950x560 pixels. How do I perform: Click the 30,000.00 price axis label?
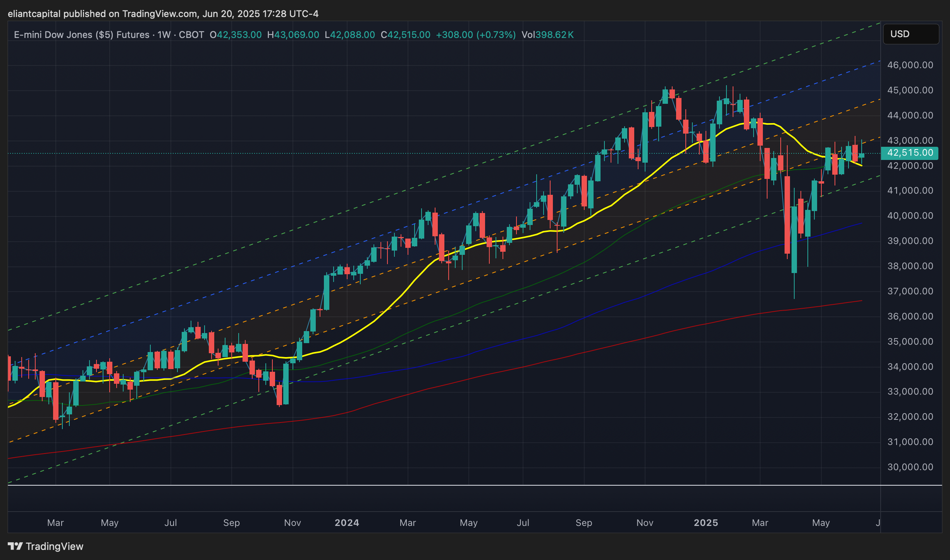pyautogui.click(x=910, y=467)
